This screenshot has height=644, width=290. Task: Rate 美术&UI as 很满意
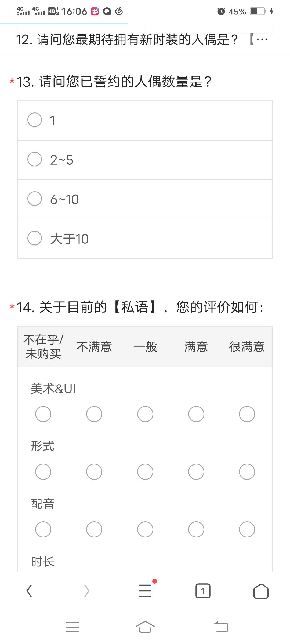tap(247, 414)
